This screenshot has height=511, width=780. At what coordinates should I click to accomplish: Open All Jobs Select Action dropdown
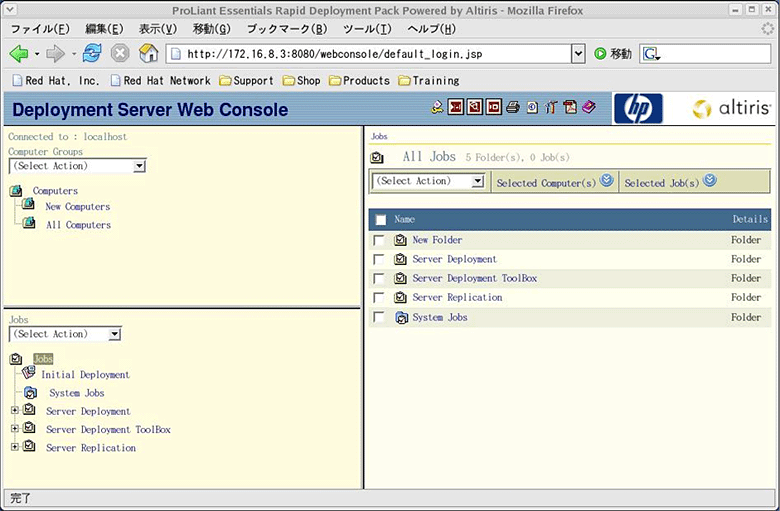pyautogui.click(x=428, y=181)
